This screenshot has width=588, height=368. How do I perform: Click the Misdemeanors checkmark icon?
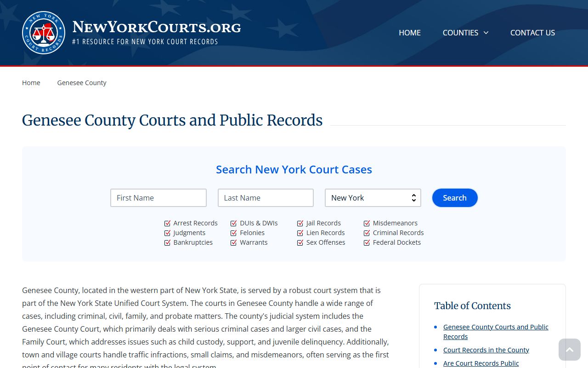[x=367, y=223]
